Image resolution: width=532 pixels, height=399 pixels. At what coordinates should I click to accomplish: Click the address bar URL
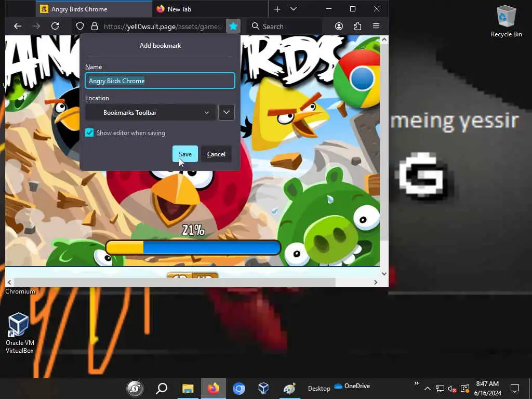point(162,26)
